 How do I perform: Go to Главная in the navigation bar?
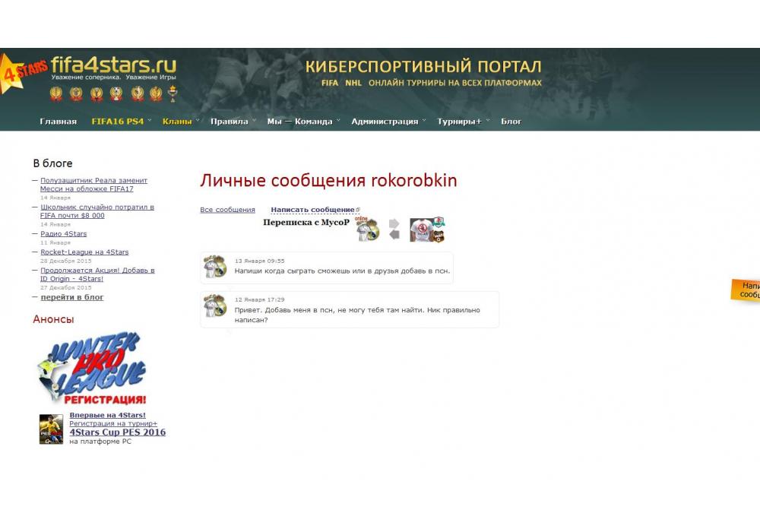[x=58, y=122]
